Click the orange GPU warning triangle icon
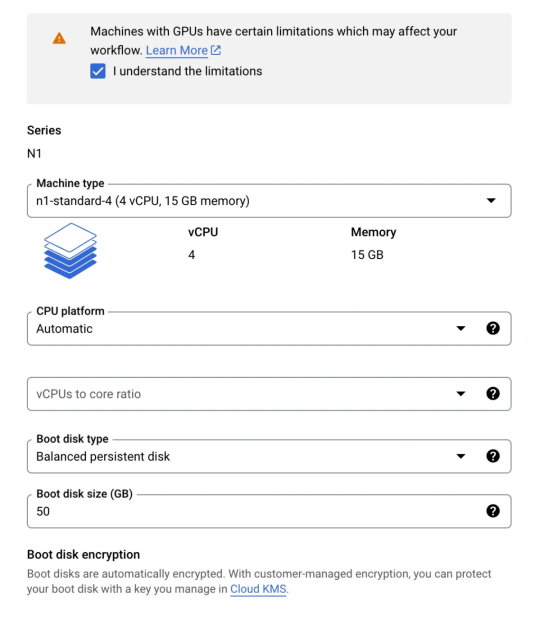The height and width of the screenshot is (617, 554). 59,38
